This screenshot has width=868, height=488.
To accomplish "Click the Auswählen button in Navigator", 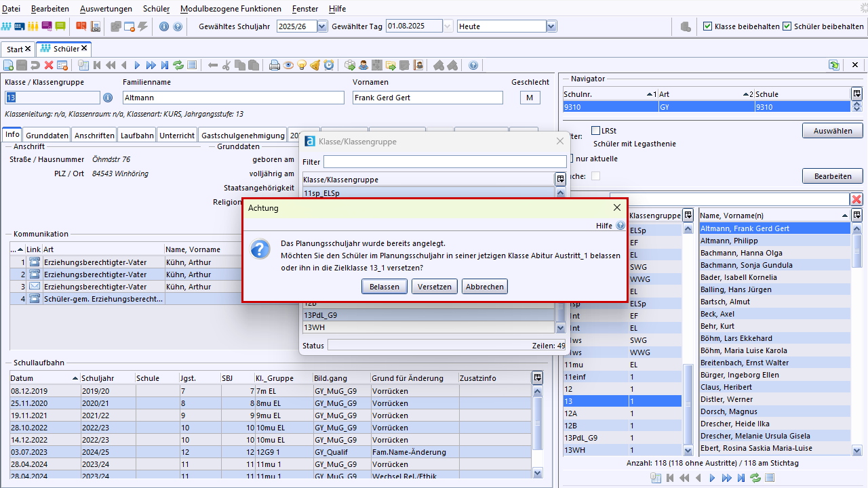I will click(x=833, y=130).
